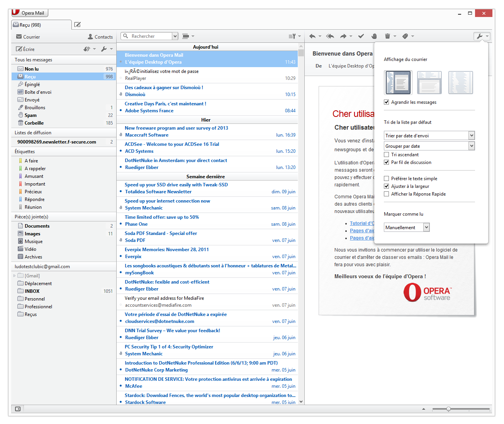Image resolution: width=504 pixels, height=424 pixels.
Task: Expand the [Gmail] folder tree
Action: (x=15, y=275)
